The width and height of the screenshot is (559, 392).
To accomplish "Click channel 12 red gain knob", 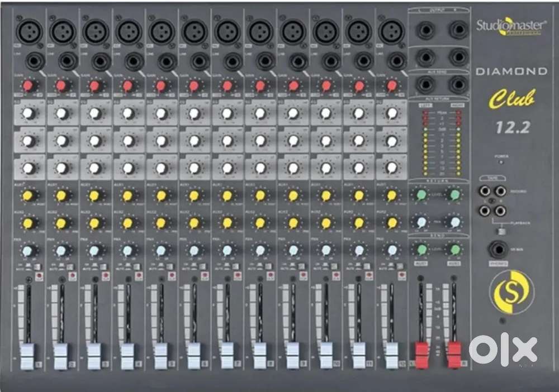I will coord(392,86).
